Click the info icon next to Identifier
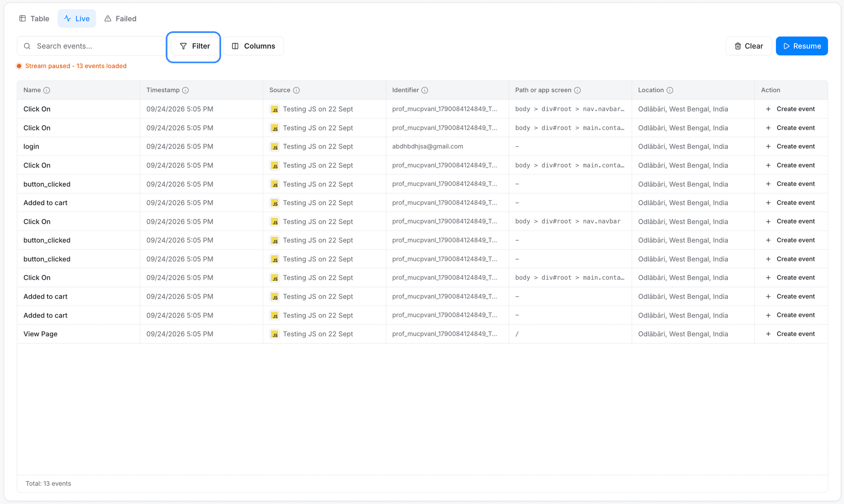 pyautogui.click(x=425, y=90)
